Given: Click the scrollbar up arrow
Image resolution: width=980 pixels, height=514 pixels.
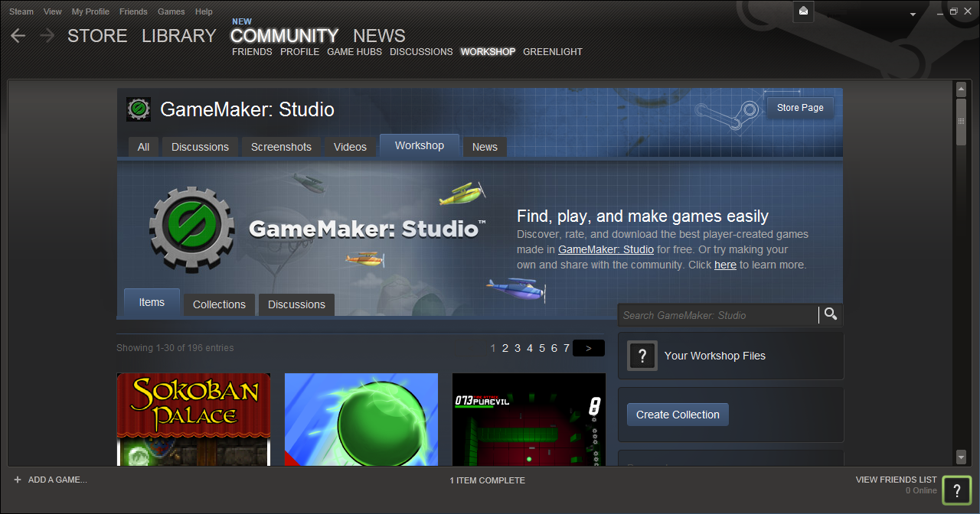Looking at the screenshot, I should click(962, 89).
